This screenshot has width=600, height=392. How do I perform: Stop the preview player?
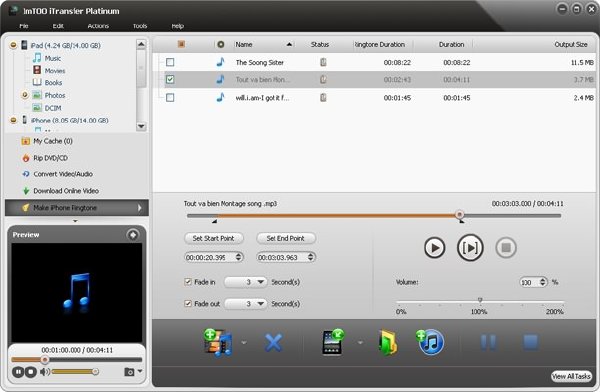(x=31, y=372)
